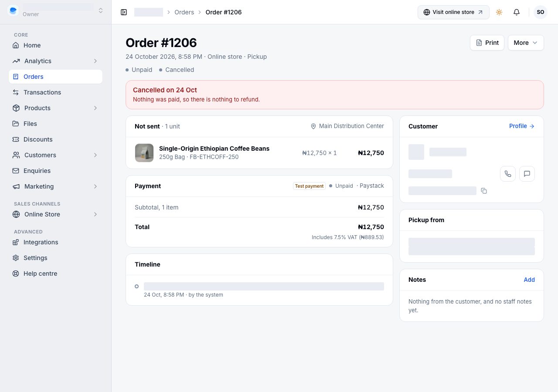
Task: Call the customer with phone icon
Action: click(x=508, y=174)
